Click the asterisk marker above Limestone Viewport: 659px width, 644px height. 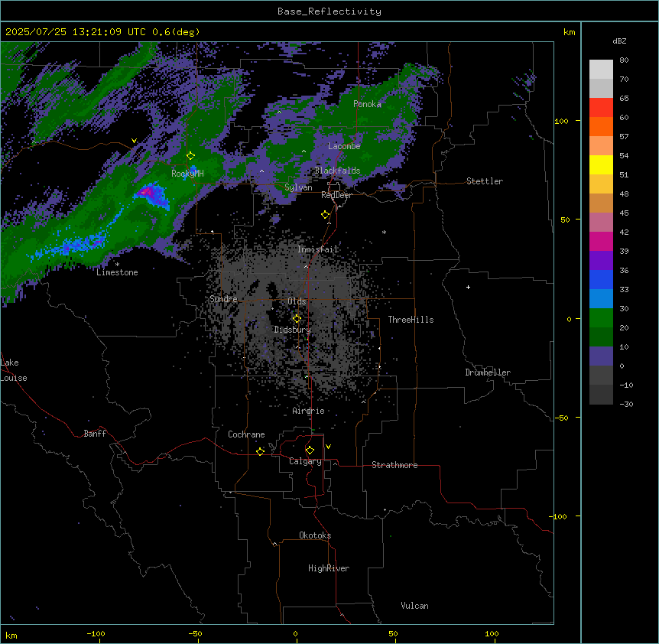[117, 265]
